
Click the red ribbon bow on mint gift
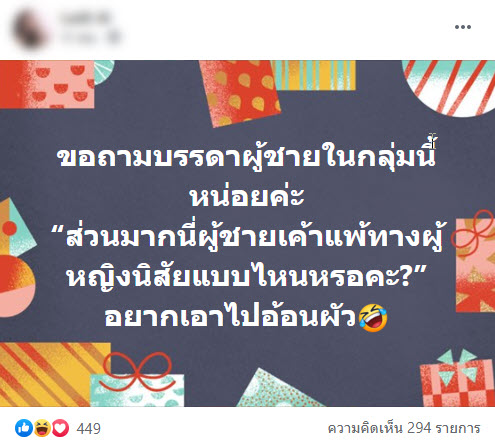(x=137, y=371)
